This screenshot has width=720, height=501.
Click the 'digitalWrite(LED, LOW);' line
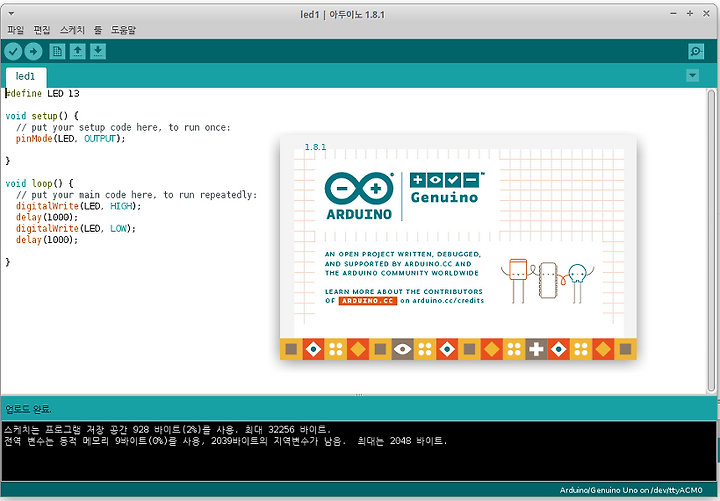(76, 229)
